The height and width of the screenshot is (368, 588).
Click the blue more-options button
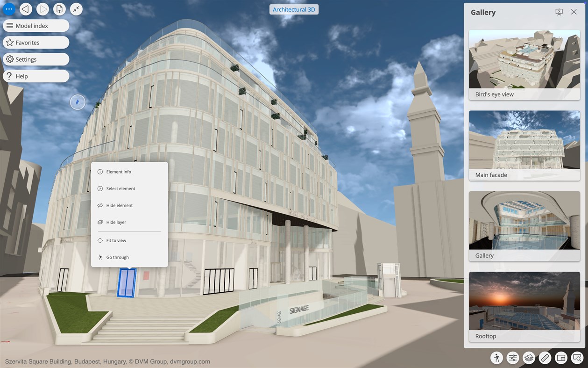point(9,9)
